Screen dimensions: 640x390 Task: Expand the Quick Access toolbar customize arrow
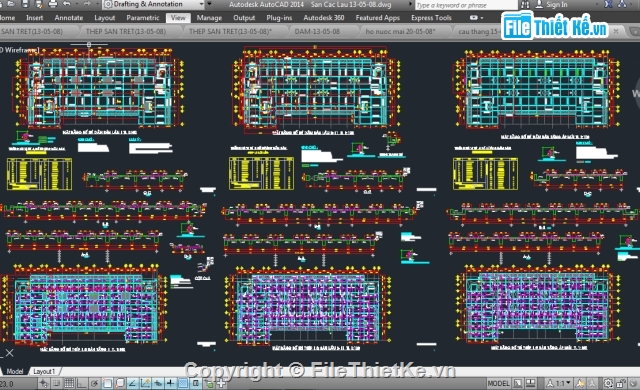[x=209, y=4]
